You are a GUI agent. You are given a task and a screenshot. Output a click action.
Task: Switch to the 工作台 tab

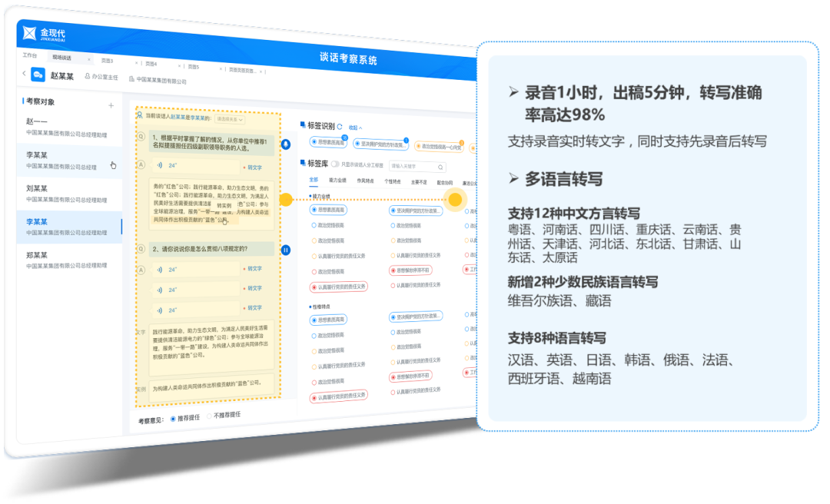pyautogui.click(x=30, y=56)
